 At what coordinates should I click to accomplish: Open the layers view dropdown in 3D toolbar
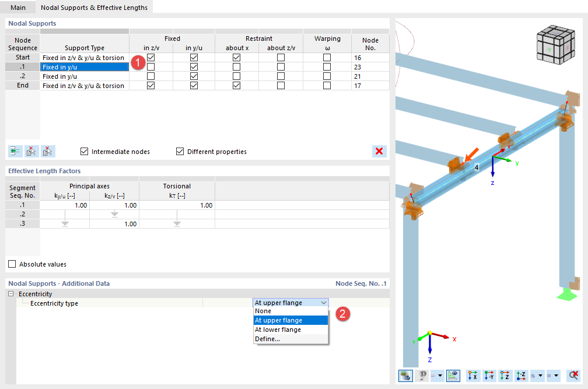point(540,376)
